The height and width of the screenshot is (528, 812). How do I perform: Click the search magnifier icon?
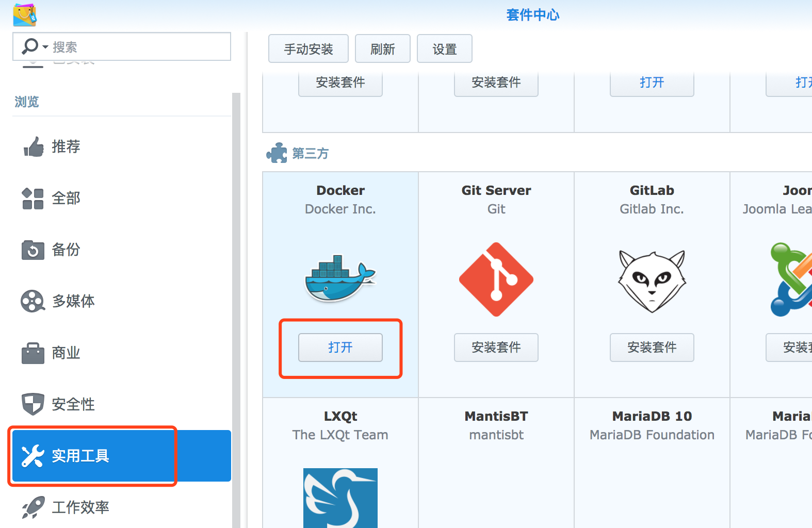coord(30,46)
